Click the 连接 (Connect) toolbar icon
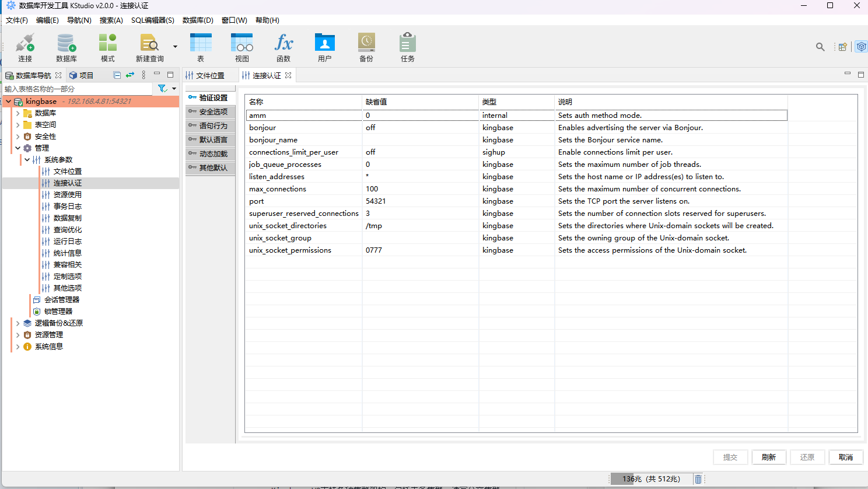 pyautogui.click(x=25, y=43)
